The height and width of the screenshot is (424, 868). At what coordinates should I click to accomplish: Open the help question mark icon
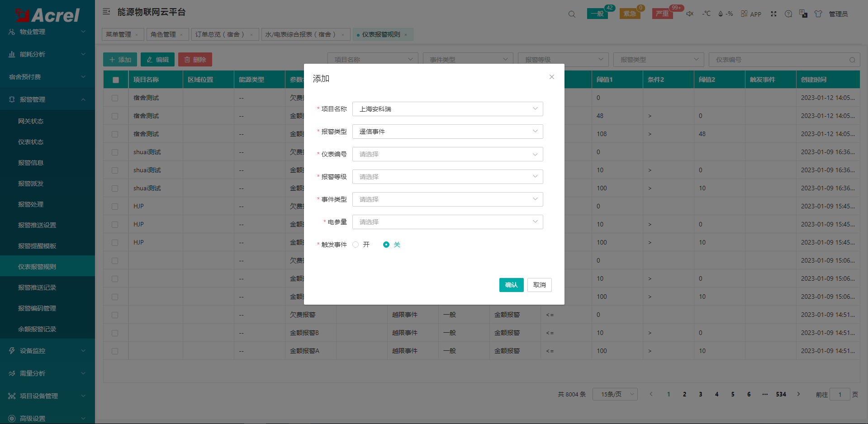(x=788, y=14)
